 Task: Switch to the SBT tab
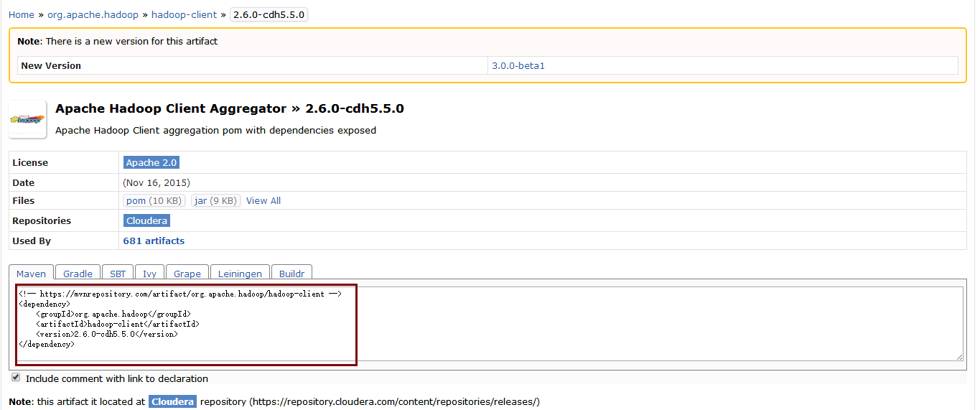pyautogui.click(x=118, y=274)
